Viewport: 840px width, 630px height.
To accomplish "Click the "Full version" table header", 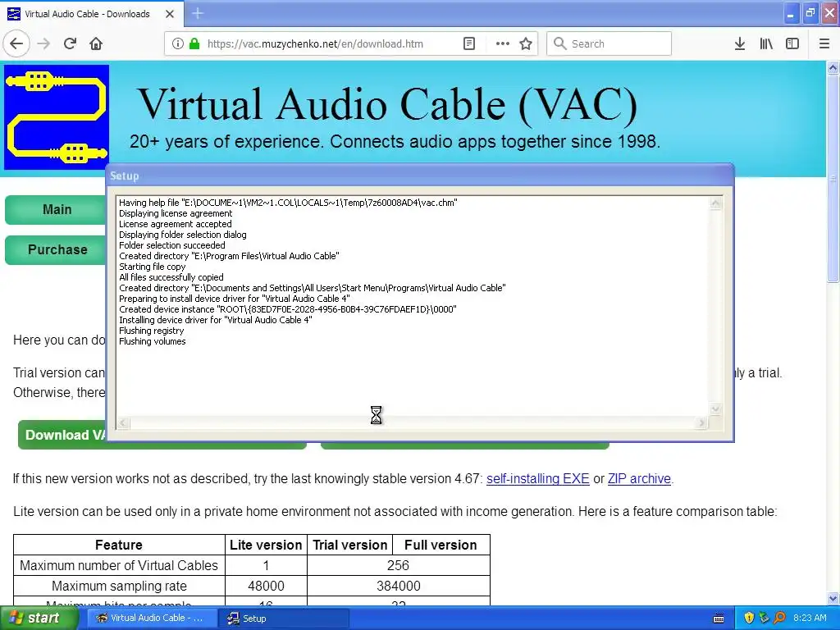I will tap(441, 545).
